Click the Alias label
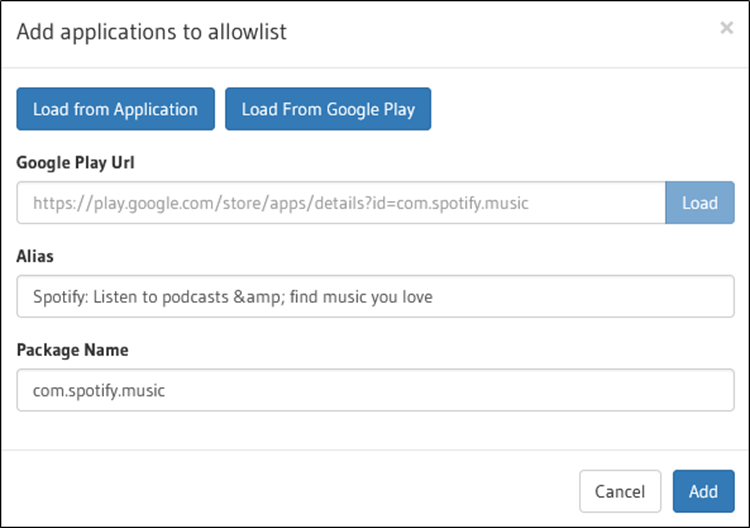Screen dimensions: 750x528 point(35,256)
